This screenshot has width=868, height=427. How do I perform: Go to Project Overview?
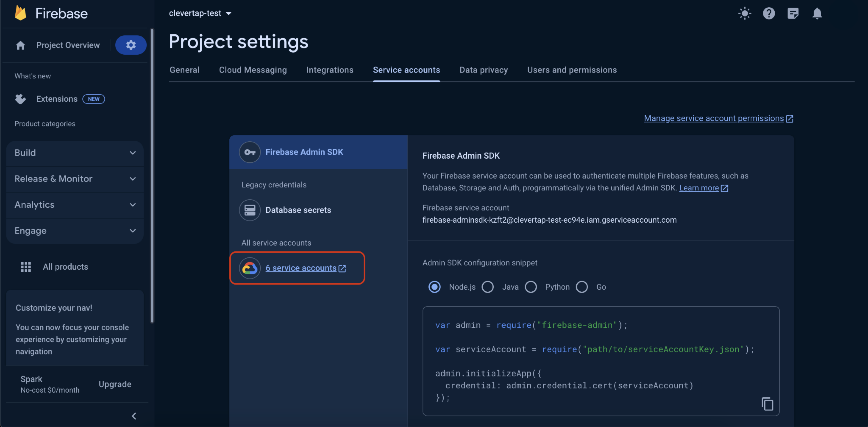click(68, 45)
